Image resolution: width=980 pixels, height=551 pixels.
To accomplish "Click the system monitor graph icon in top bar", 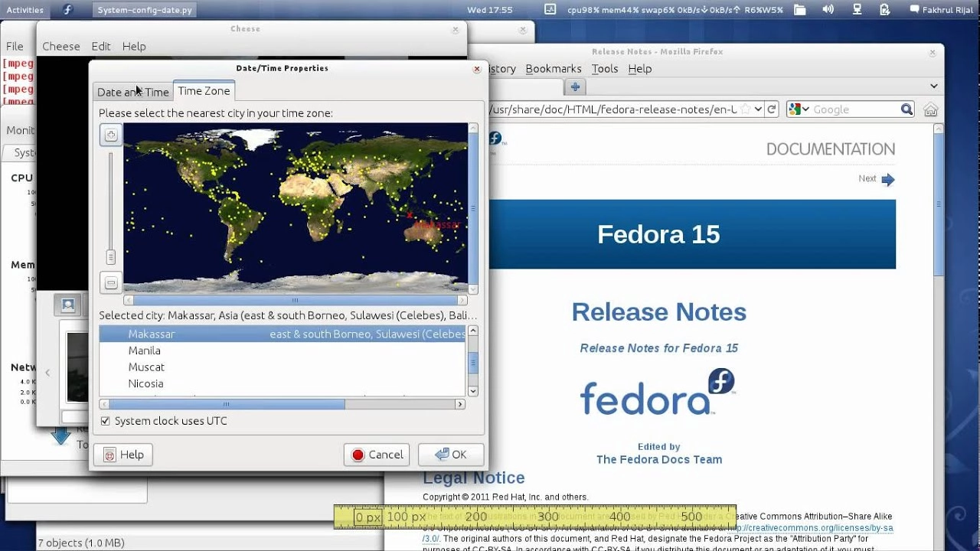I will point(550,10).
